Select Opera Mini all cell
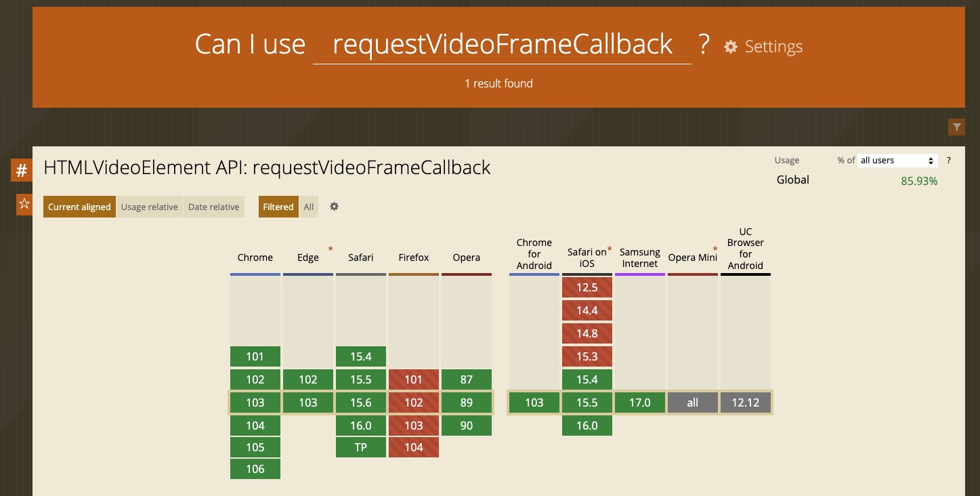Image resolution: width=980 pixels, height=496 pixels. tap(693, 402)
